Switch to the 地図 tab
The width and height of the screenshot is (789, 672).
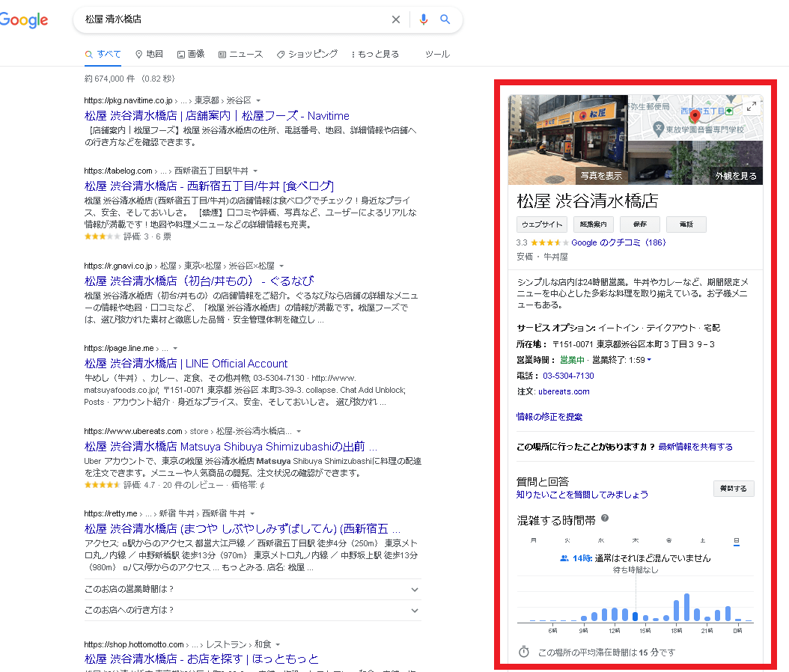[x=150, y=55]
